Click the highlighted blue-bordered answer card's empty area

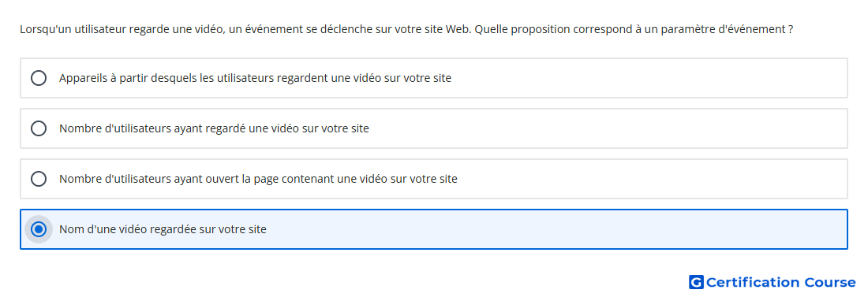click(554, 229)
